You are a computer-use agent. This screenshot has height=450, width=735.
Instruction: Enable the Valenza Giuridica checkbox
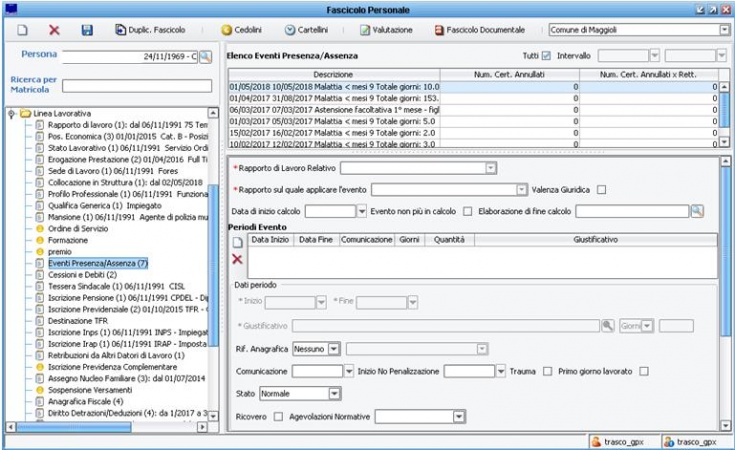(601, 190)
